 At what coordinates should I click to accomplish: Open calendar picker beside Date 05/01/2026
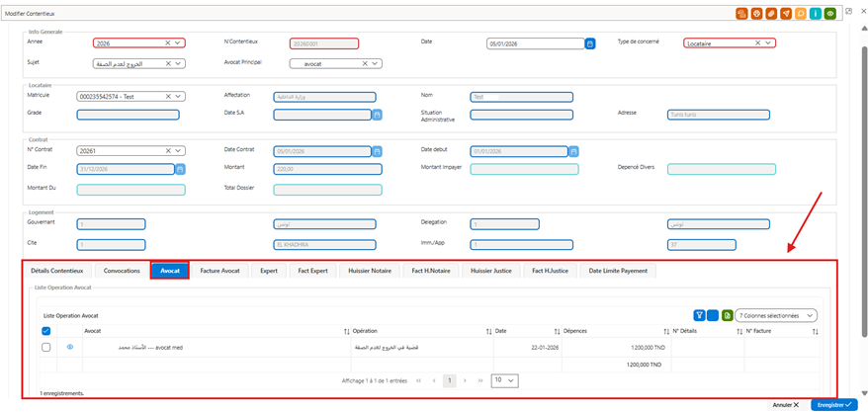tap(590, 43)
